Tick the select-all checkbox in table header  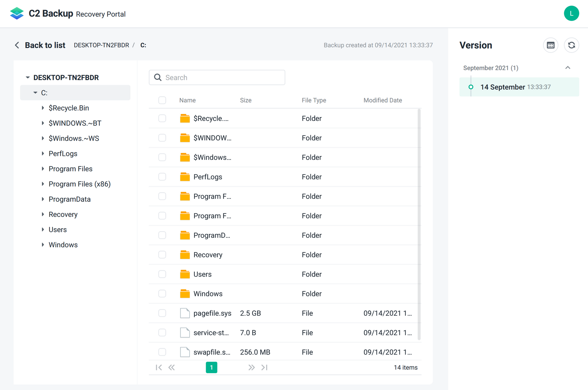click(x=162, y=100)
